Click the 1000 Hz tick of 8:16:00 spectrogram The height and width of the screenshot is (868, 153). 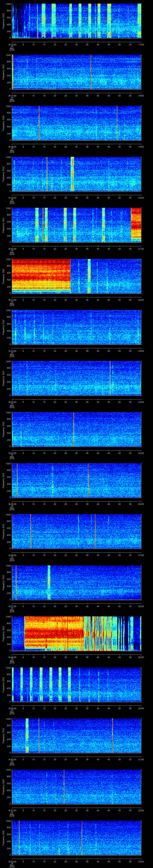click(8, 4)
